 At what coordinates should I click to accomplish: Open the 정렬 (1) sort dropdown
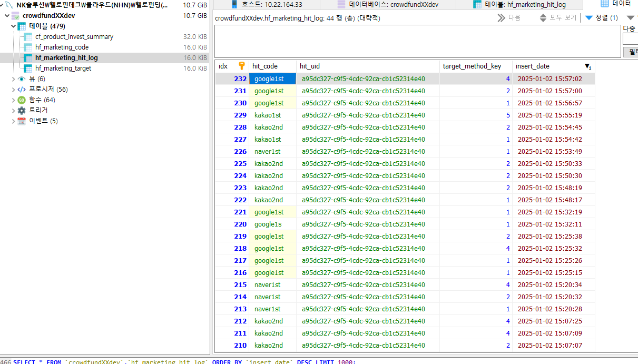pos(602,18)
